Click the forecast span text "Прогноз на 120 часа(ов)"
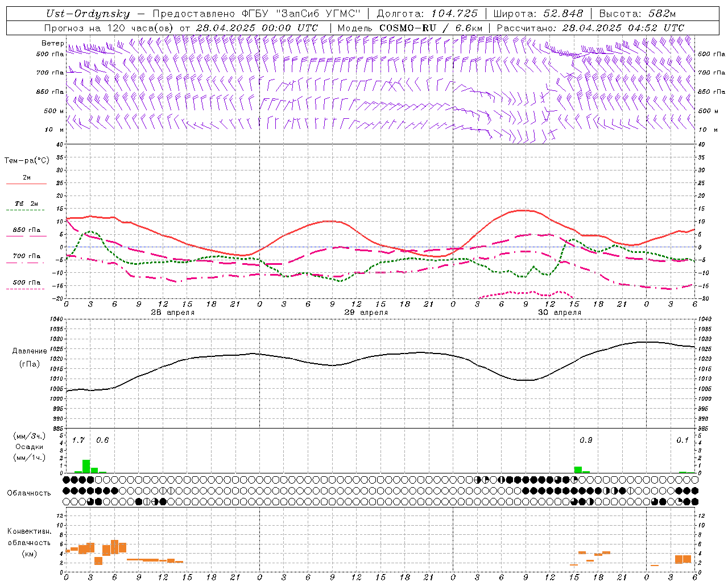The image size is (728, 582). tap(109, 28)
